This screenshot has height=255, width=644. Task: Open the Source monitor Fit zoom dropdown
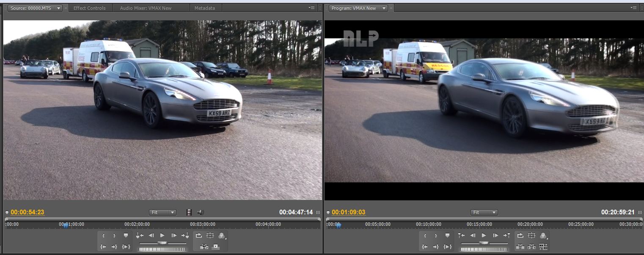coord(162,212)
